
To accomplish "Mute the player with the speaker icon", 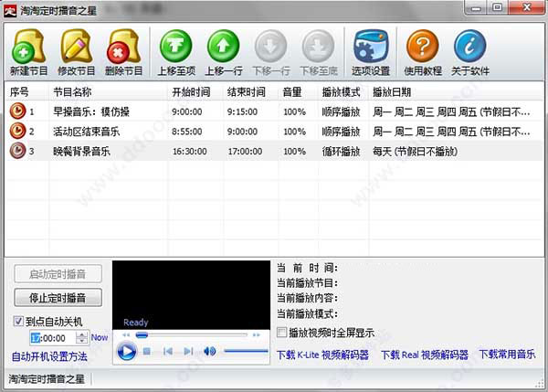I will pos(209,351).
